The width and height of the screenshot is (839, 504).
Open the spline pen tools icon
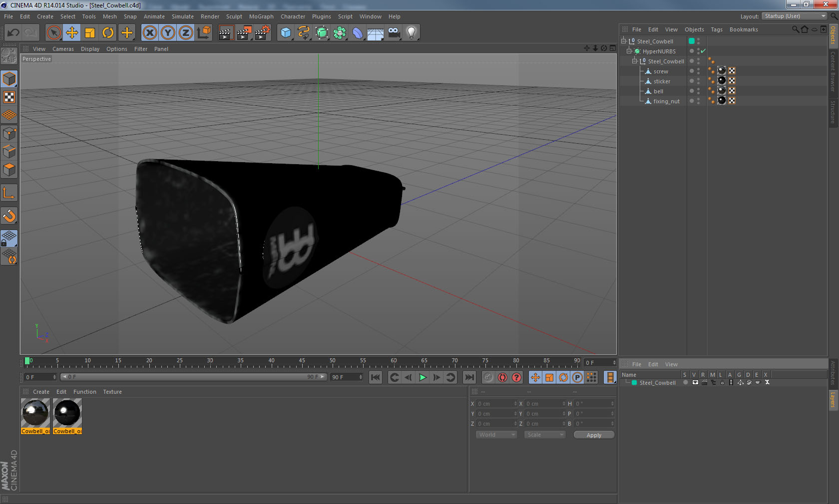304,33
